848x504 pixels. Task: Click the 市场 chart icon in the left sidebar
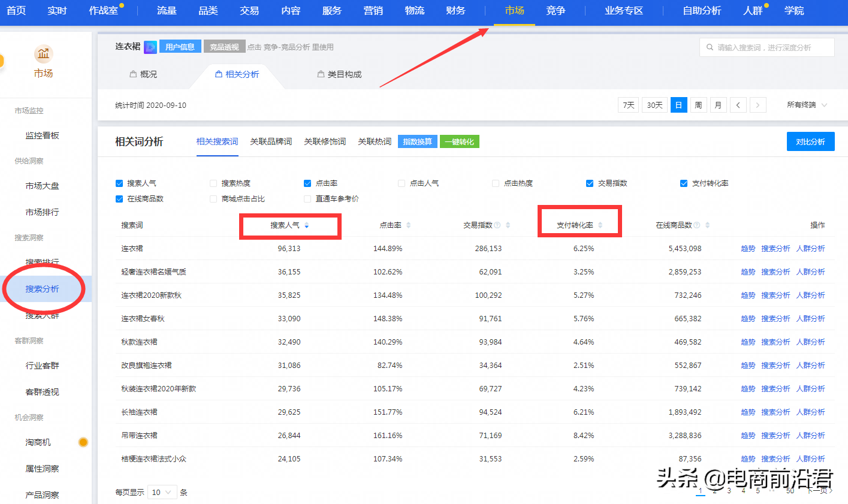[x=43, y=55]
